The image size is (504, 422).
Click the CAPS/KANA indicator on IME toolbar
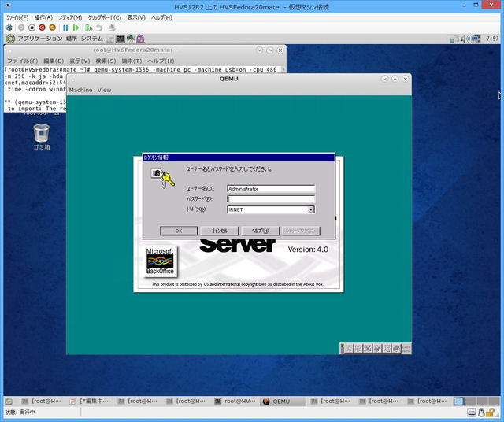coord(406,349)
